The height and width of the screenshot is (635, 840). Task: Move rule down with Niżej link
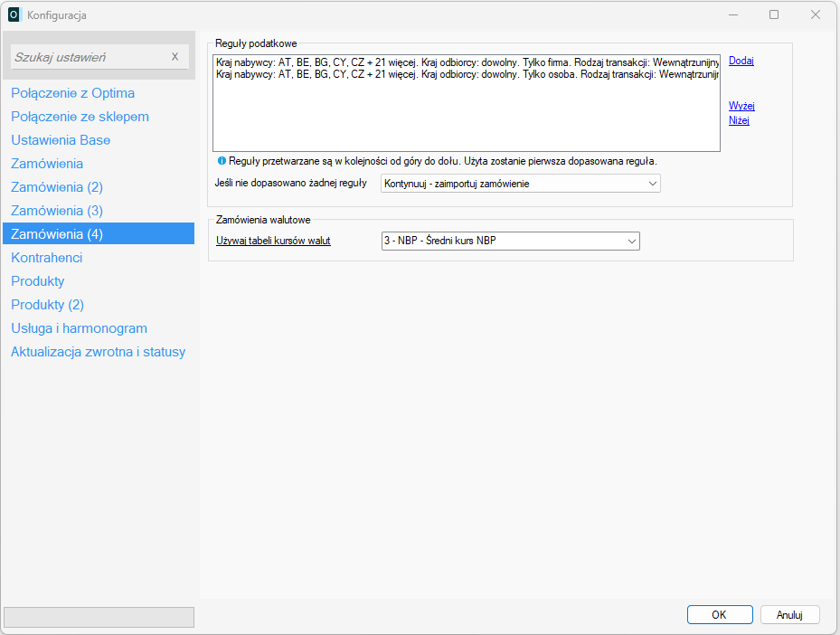[739, 120]
